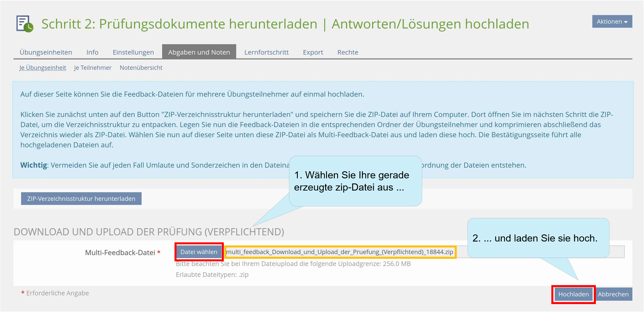This screenshot has height=312, width=644.
Task: Click the Hochladen button
Action: point(573,294)
